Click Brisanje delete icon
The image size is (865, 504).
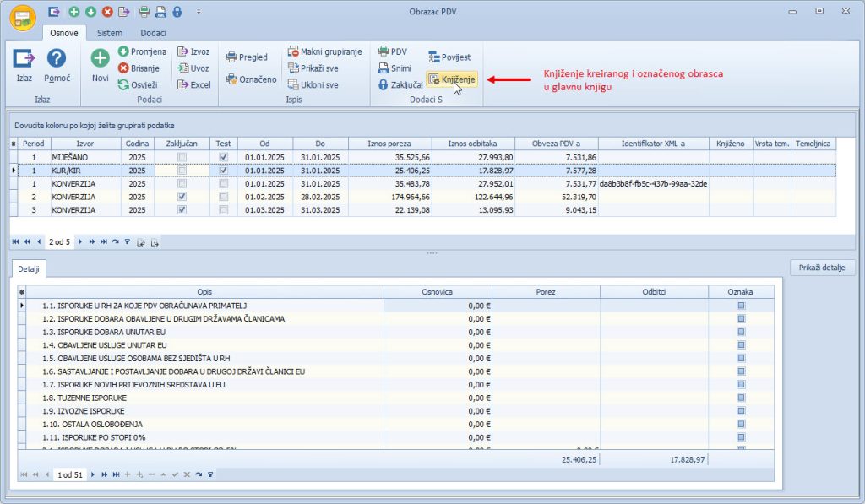point(123,68)
